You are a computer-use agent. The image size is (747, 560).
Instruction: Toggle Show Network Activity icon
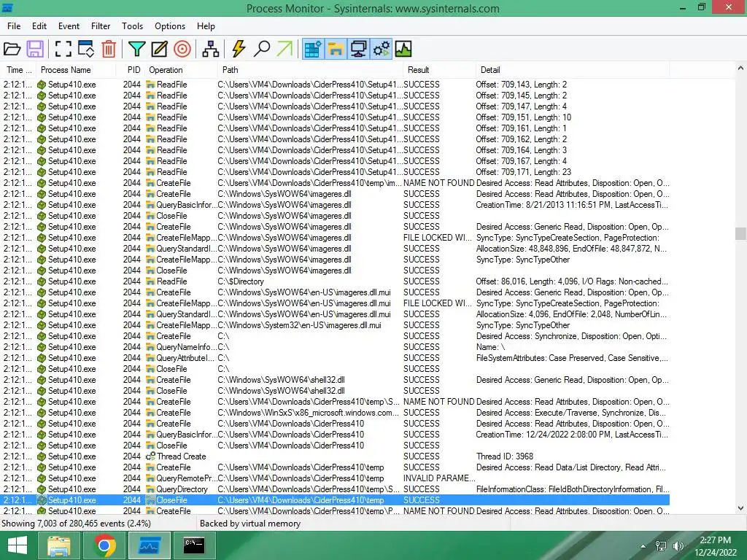358,49
